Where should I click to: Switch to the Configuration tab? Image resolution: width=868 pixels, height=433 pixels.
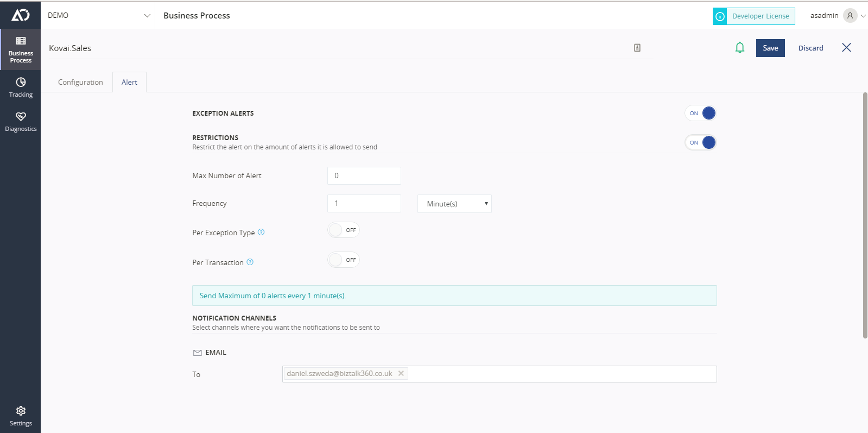tap(80, 82)
